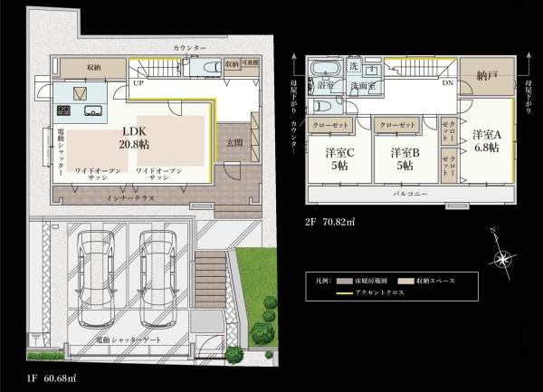The height and width of the screenshot is (392, 543).
Task: Click the クローゼット label in 洋室B
Action: click(x=397, y=125)
